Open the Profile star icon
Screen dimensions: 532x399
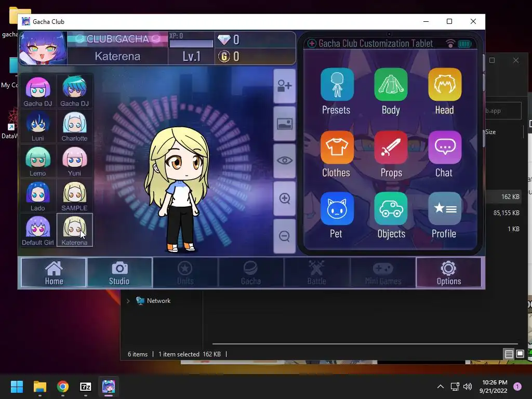click(445, 209)
